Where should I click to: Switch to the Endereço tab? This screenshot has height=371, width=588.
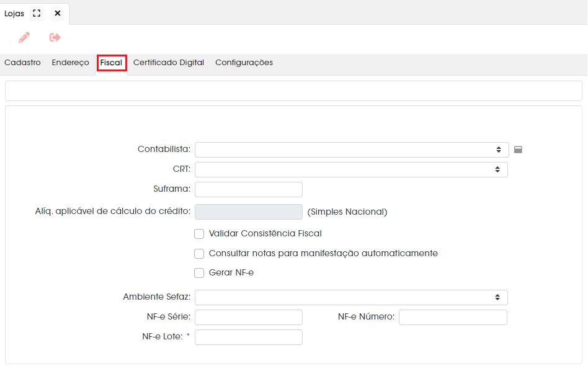point(71,63)
